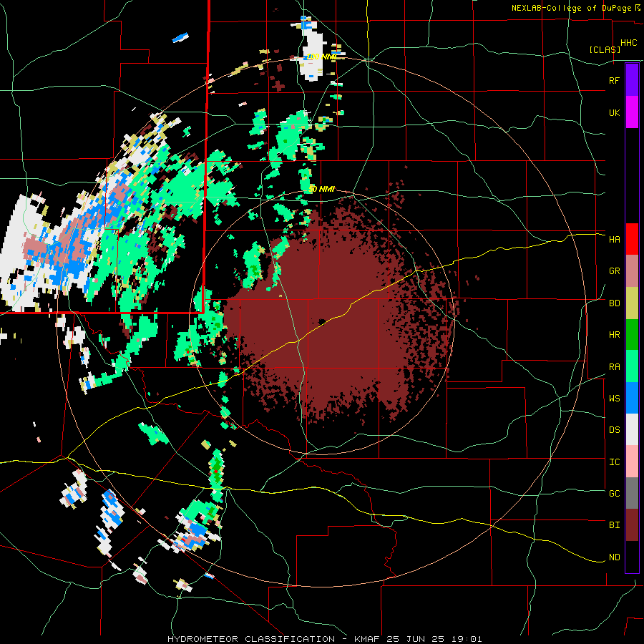Select the white DS legend swatch
This screenshot has height=644, width=644.
(x=632, y=429)
